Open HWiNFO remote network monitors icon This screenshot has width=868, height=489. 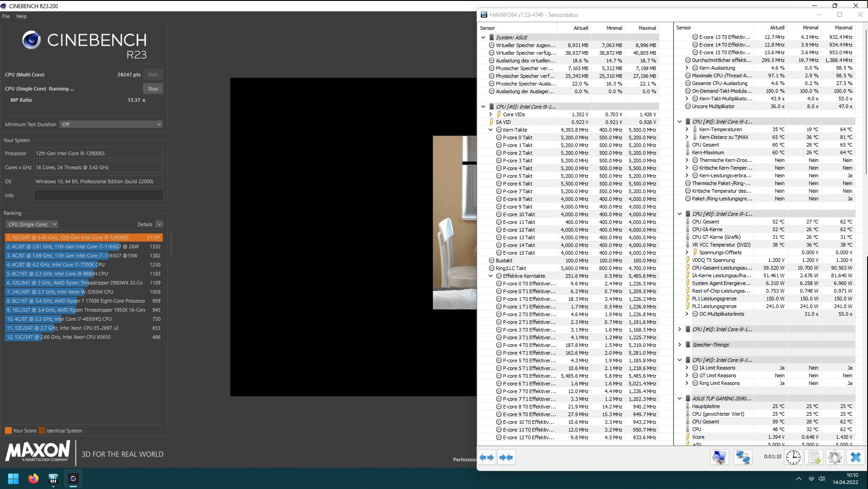(x=743, y=457)
